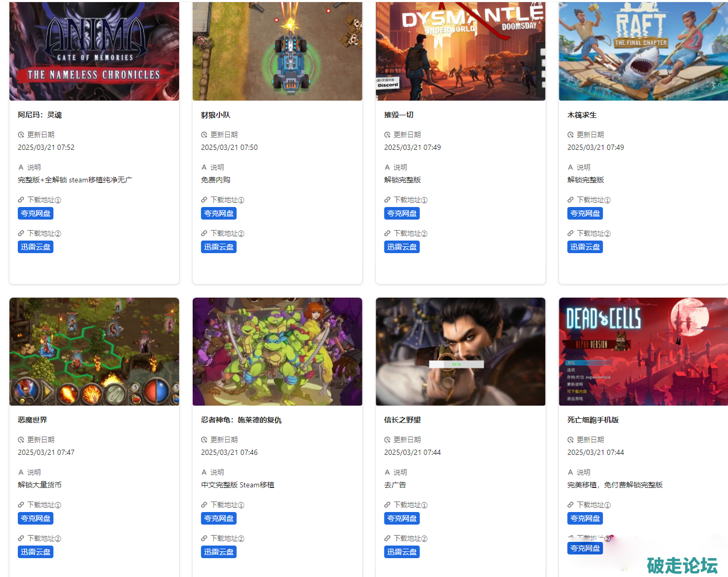Open the Dysmantle game cover image
This screenshot has width=728, height=577.
point(460,51)
